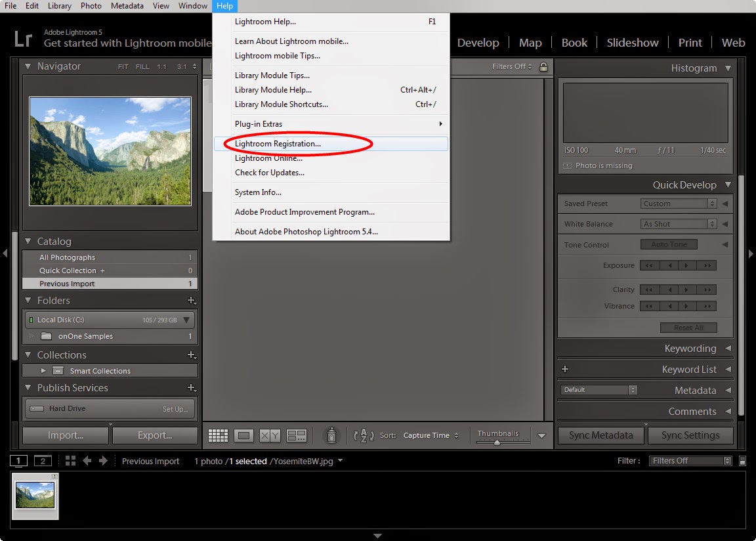Switch to the Develop module
The width and height of the screenshot is (756, 541).
(x=478, y=43)
